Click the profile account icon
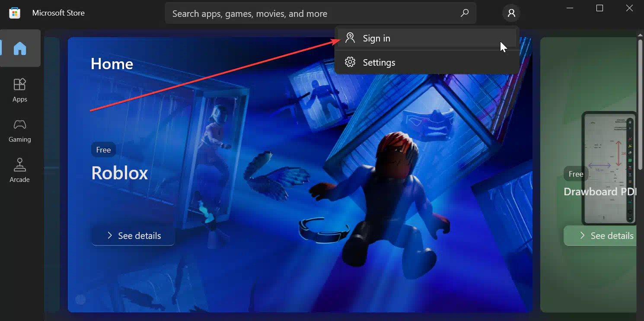The height and width of the screenshot is (321, 644). click(511, 13)
